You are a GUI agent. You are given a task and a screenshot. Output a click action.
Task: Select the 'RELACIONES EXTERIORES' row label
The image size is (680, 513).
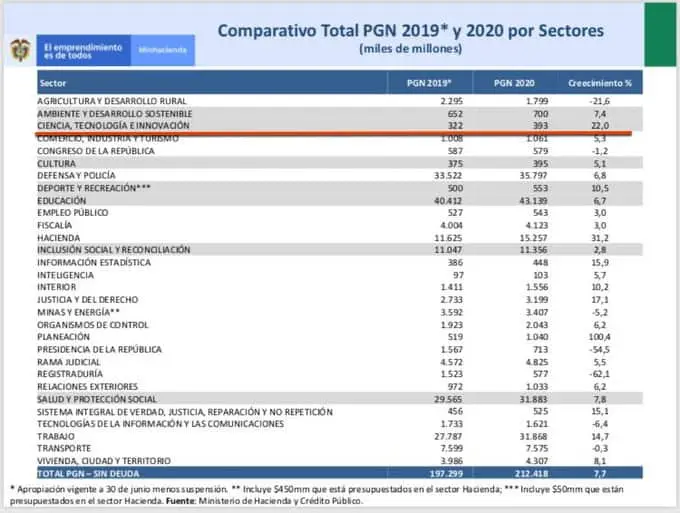click(x=87, y=386)
